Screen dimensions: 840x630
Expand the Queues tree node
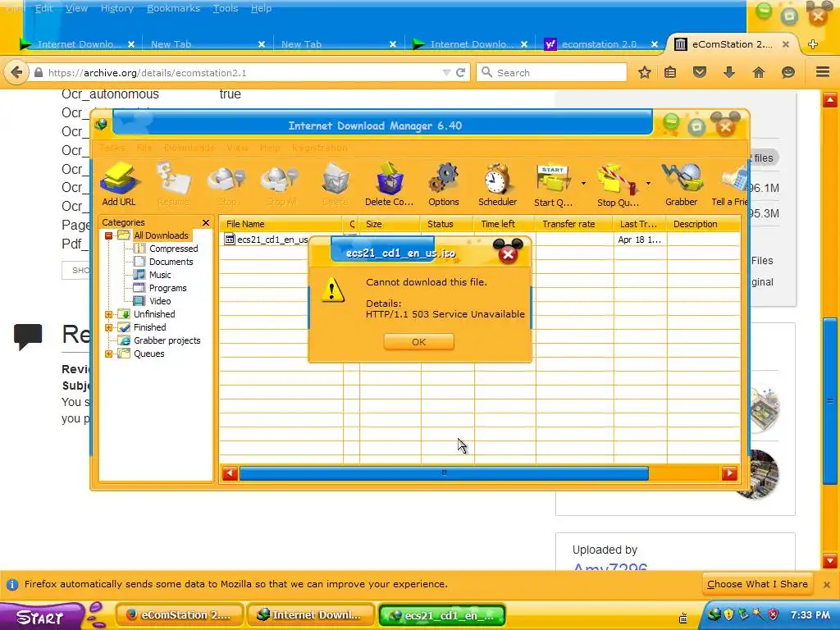click(109, 354)
